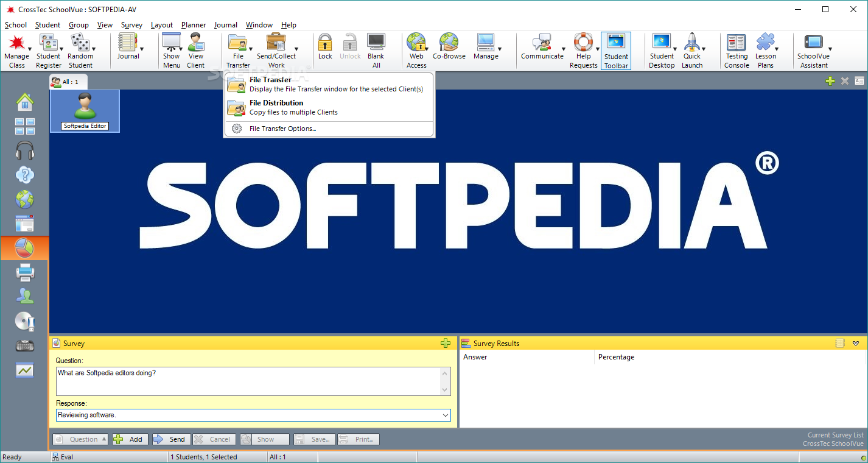Expand the Communicate dropdown arrow
The height and width of the screenshot is (463, 868).
tap(563, 49)
